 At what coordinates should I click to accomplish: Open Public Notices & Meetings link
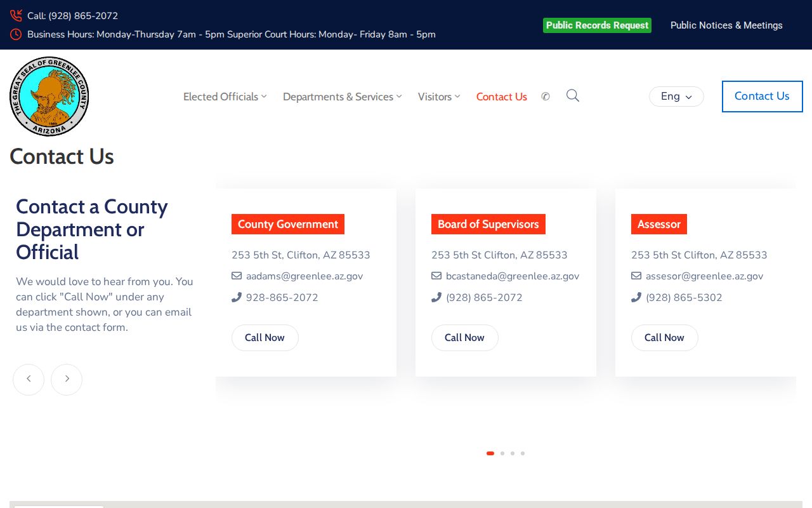tap(726, 25)
